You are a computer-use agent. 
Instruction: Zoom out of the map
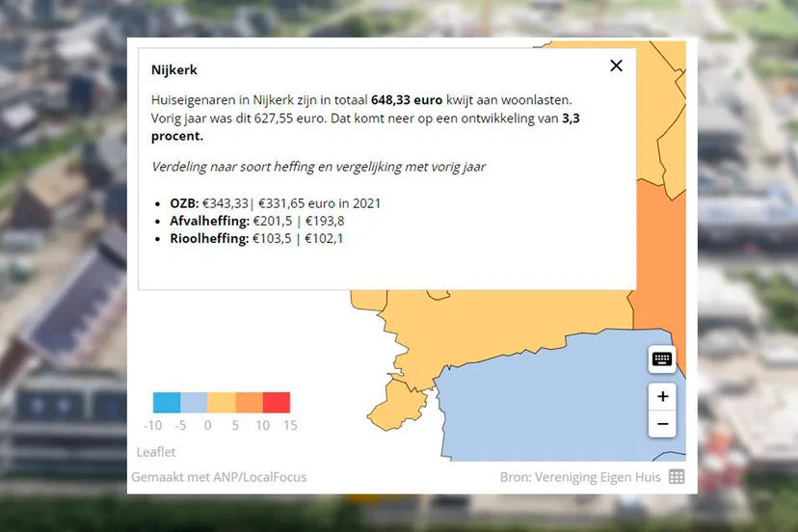point(662,423)
